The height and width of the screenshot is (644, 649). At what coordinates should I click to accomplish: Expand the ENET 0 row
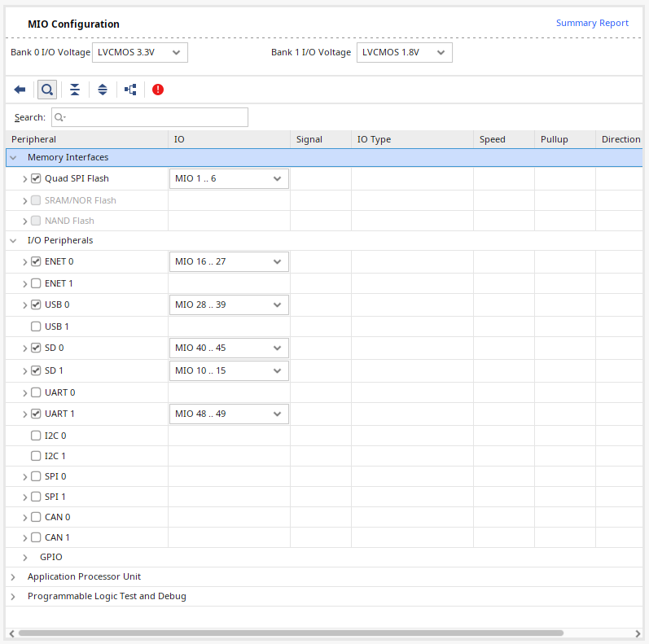pos(24,262)
